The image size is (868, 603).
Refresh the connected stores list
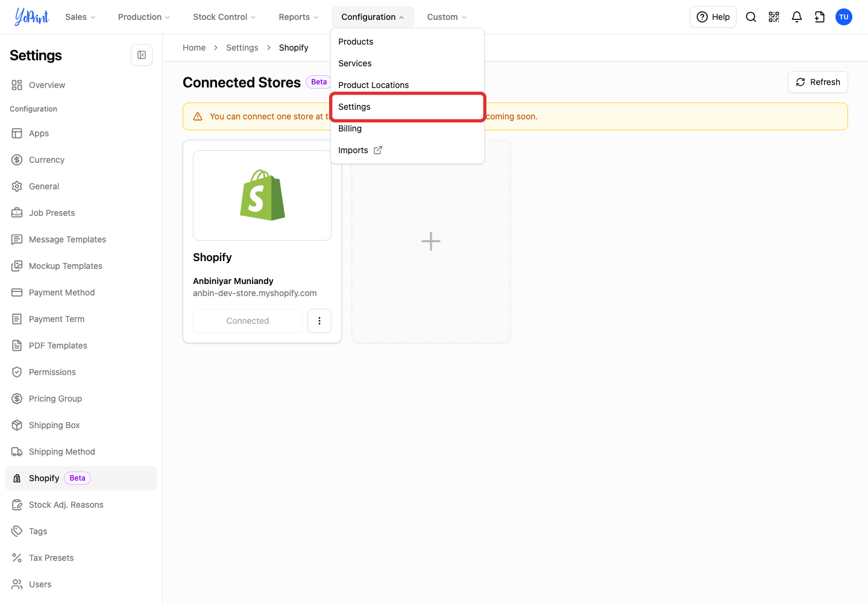pyautogui.click(x=818, y=82)
